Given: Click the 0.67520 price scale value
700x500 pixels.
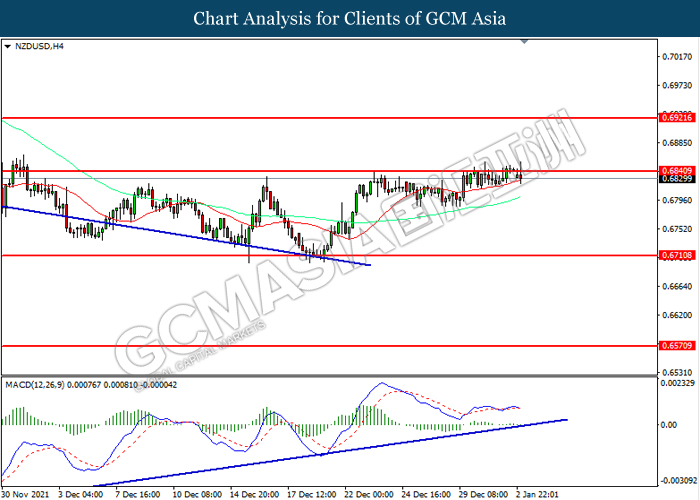Looking at the screenshot, I should tap(678, 229).
